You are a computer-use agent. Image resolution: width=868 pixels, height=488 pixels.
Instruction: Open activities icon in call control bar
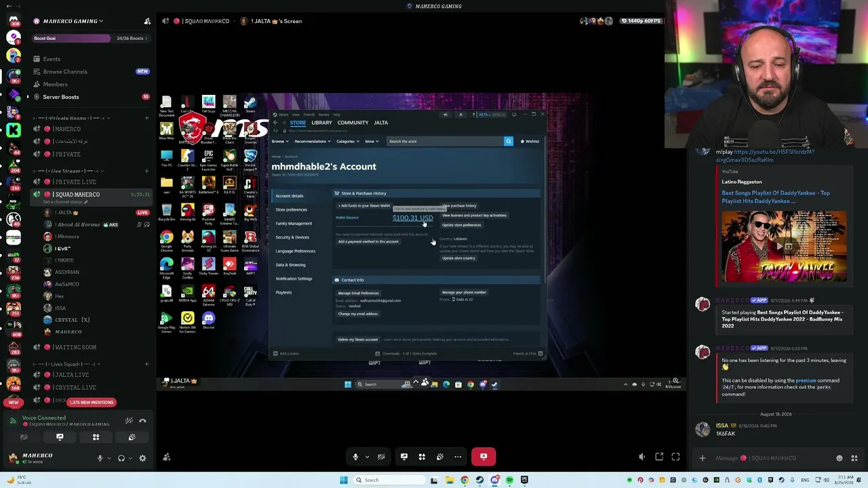pyautogui.click(x=422, y=457)
